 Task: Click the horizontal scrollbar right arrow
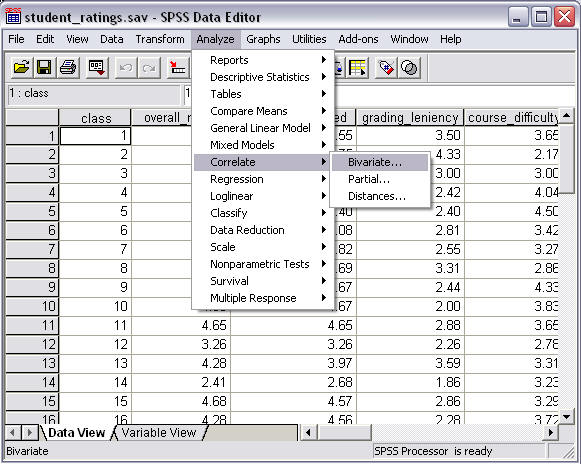(x=551, y=432)
